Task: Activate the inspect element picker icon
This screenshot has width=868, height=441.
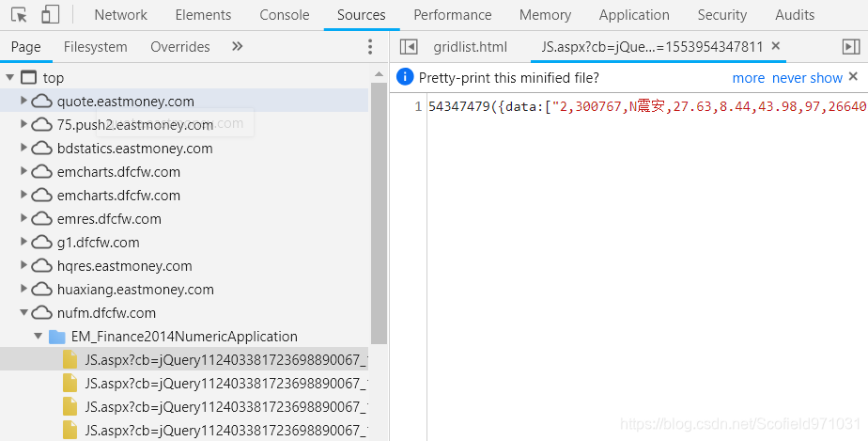Action: 19,14
